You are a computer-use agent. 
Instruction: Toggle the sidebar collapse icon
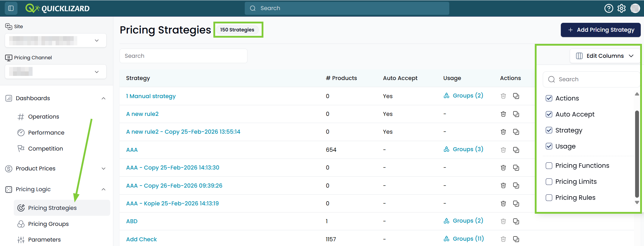(11, 8)
